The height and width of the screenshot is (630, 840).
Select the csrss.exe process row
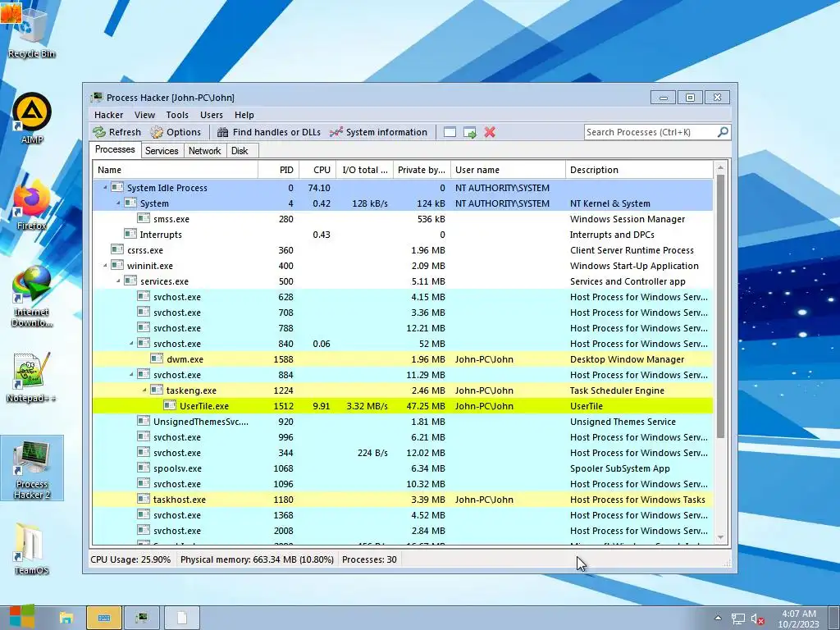coord(403,250)
